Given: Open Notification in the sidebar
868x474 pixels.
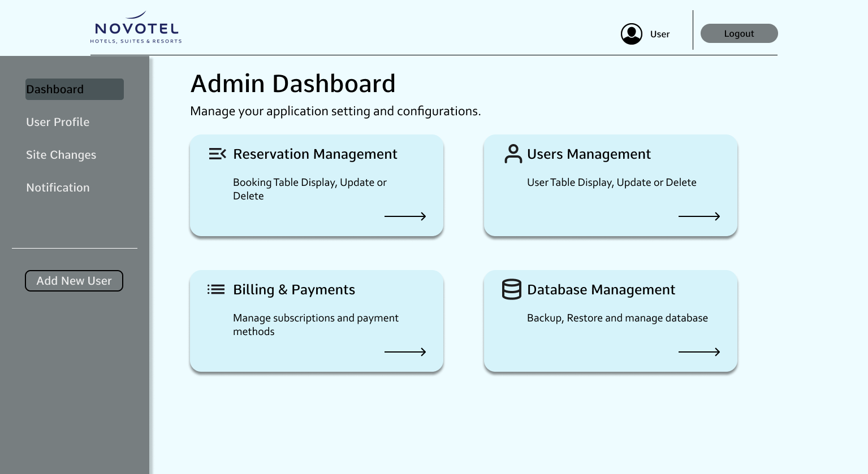Looking at the screenshot, I should pos(58,188).
